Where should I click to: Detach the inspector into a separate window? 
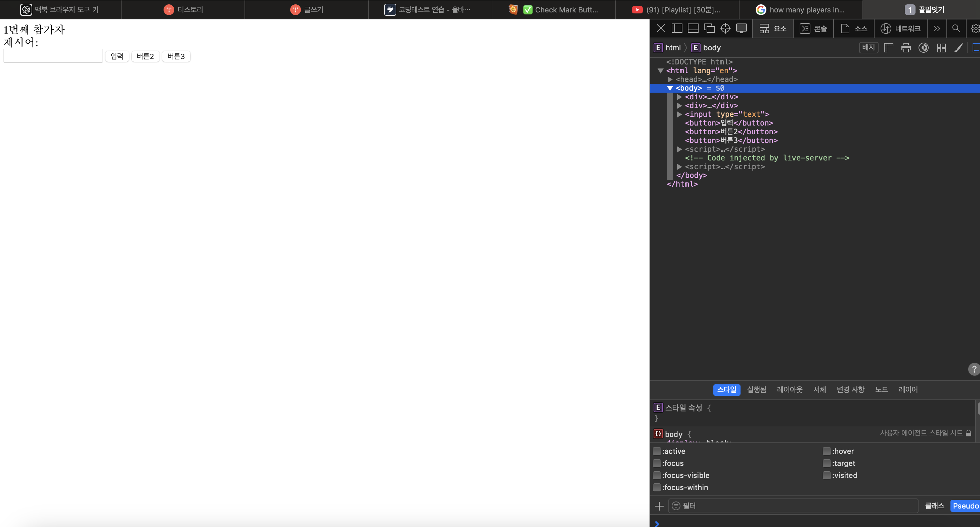709,29
